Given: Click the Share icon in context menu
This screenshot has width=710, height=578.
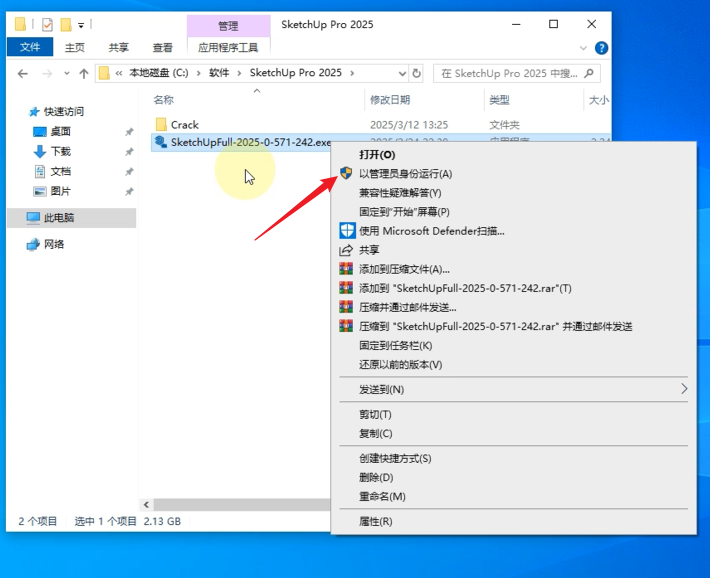Looking at the screenshot, I should point(346,250).
